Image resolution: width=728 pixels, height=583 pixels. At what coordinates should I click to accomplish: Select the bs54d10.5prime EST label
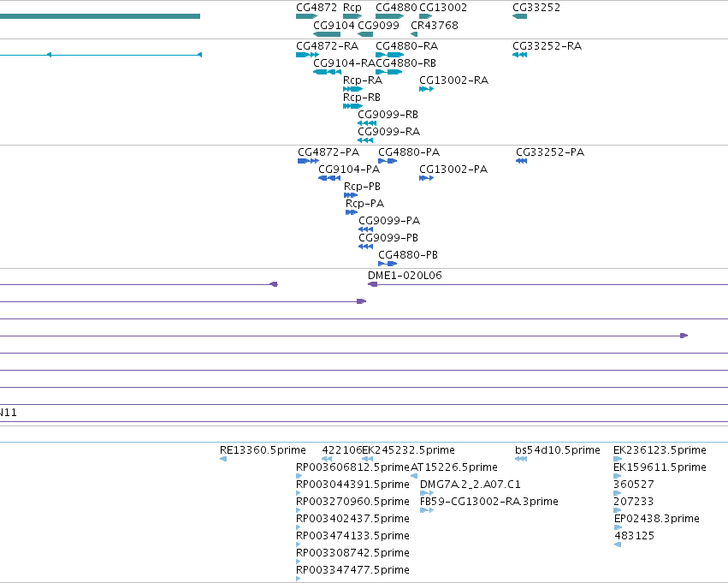coord(557,450)
